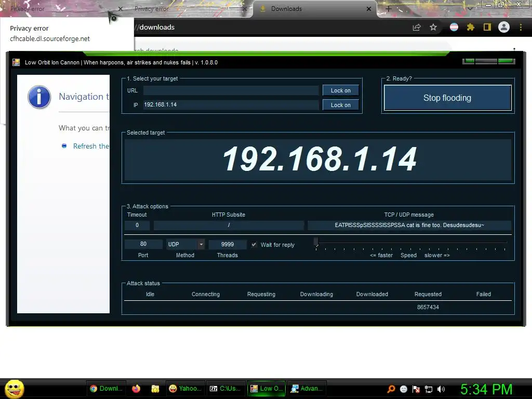Image resolution: width=532 pixels, height=399 pixels.
Task: Open the 7-Zip C:\Us... taskbar button
Action: [225, 389]
